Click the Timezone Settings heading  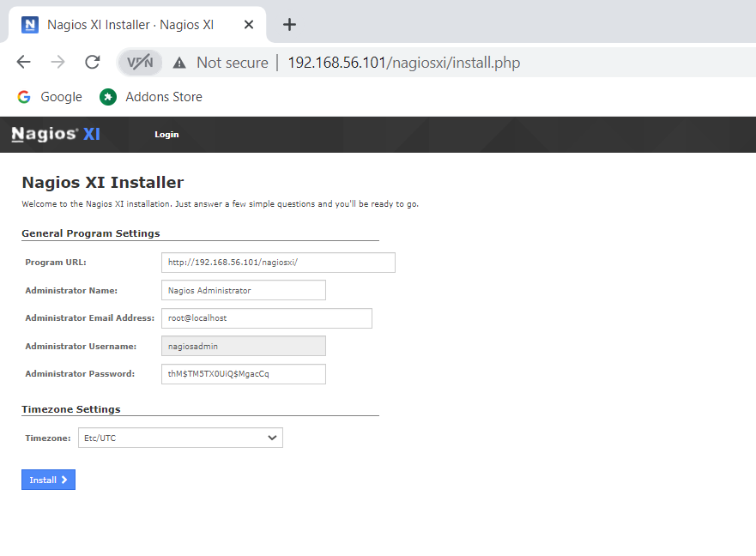(x=71, y=409)
